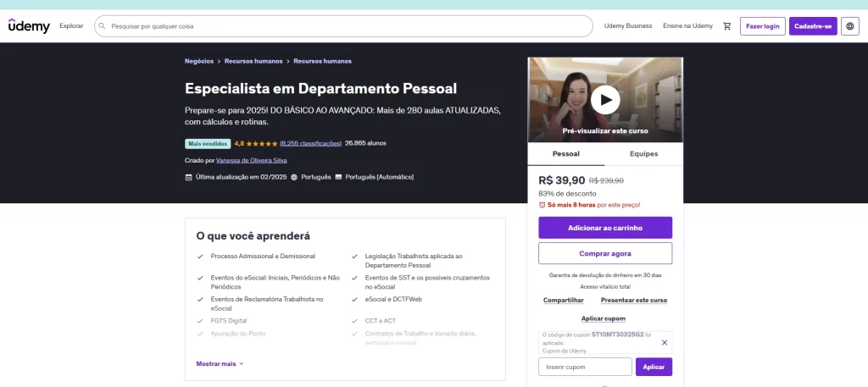This screenshot has width=868, height=387.
Task: Click the Especialista em Departamento Pessoal title
Action: (321, 88)
